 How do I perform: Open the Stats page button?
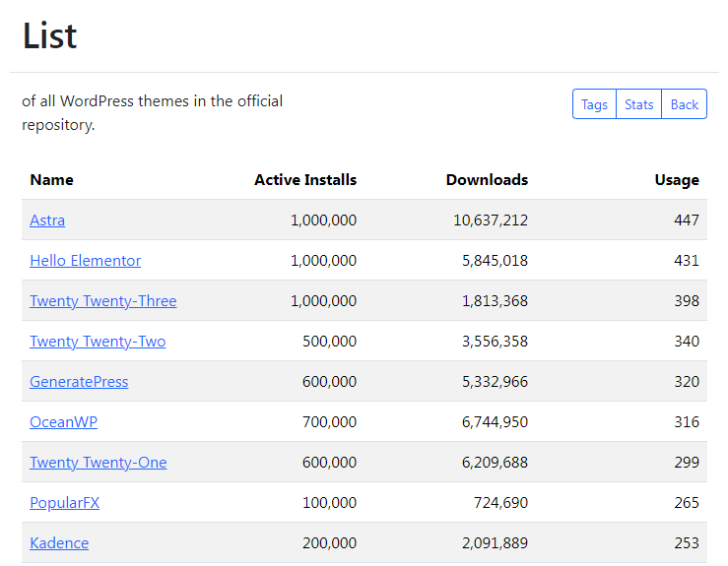[638, 104]
